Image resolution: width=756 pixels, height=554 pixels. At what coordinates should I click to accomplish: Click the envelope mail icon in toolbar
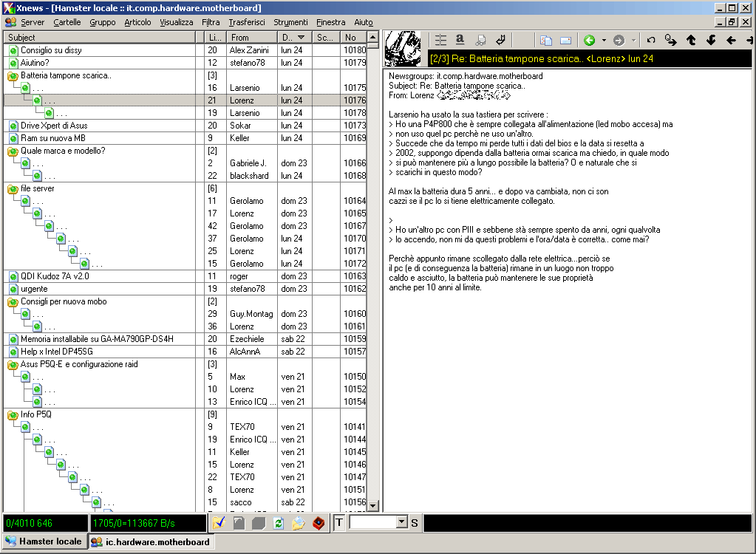click(566, 40)
